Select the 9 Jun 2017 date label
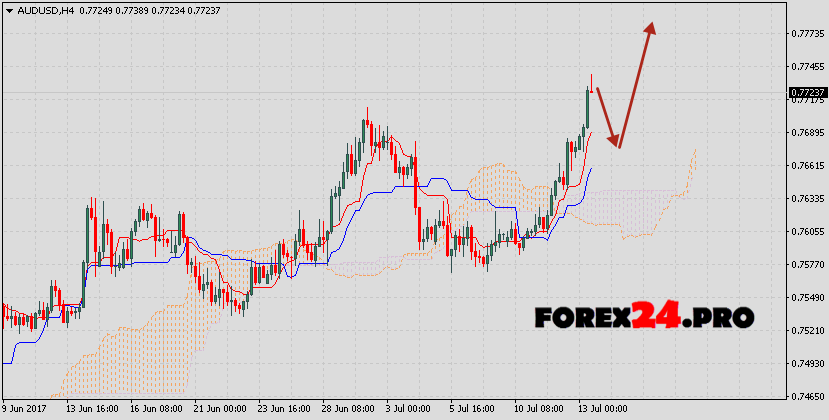This screenshot has width=829, height=420. (x=26, y=409)
